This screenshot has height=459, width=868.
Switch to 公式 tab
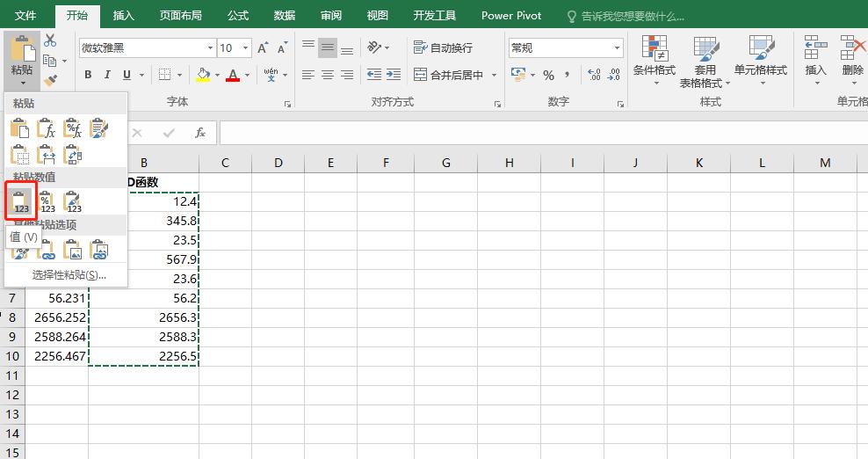[237, 16]
